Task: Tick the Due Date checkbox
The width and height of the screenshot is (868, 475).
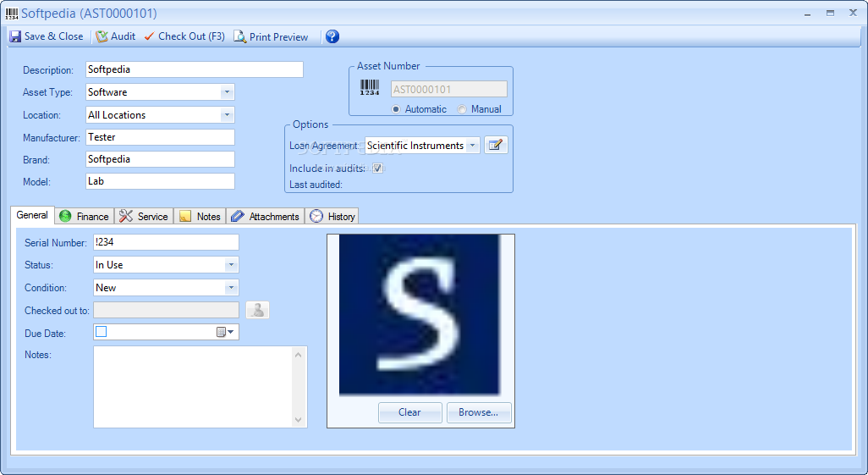Action: [x=102, y=331]
